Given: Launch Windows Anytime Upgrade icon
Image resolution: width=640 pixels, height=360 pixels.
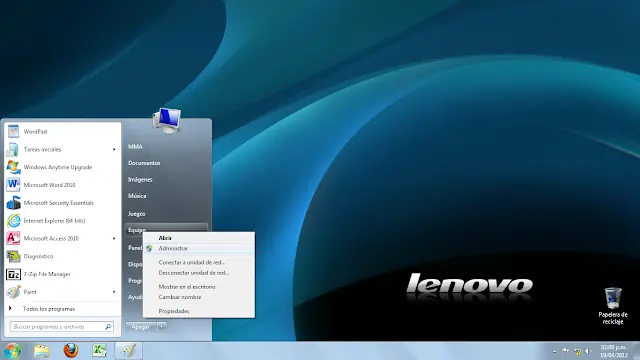Looking at the screenshot, I should click(x=13, y=167).
